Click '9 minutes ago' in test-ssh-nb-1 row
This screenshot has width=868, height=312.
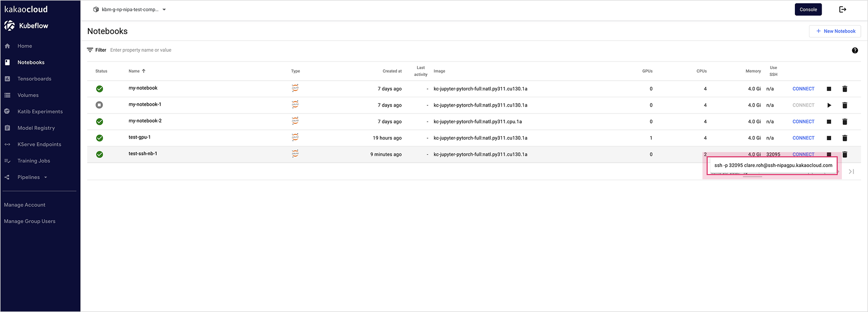coord(386,154)
